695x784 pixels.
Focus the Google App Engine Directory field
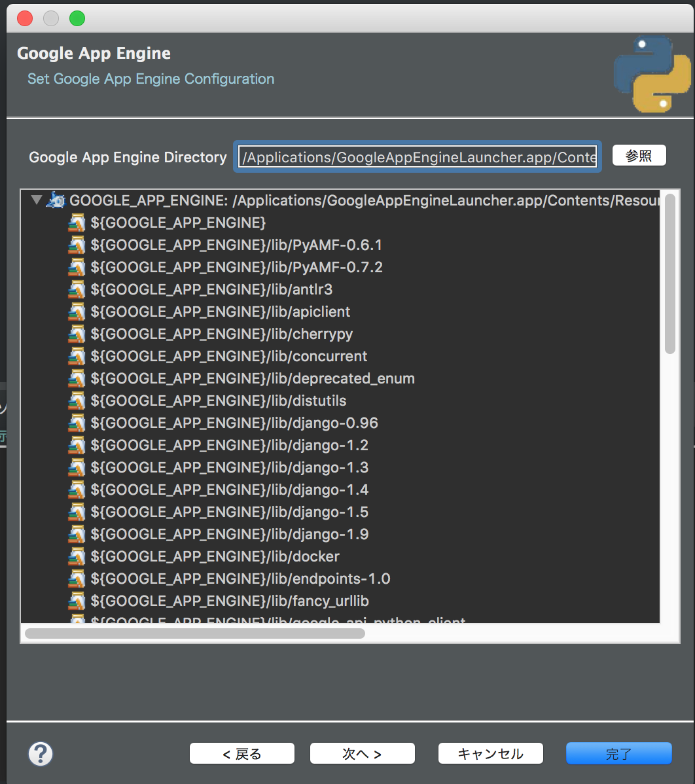coord(418,157)
